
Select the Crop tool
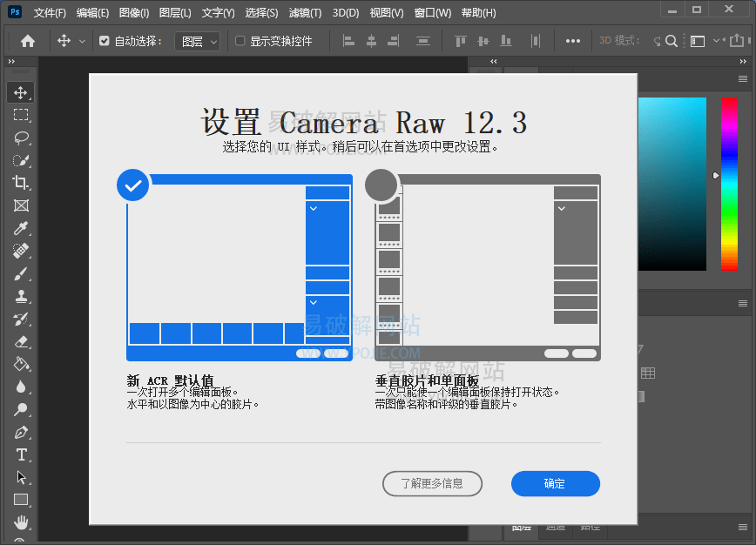click(20, 183)
